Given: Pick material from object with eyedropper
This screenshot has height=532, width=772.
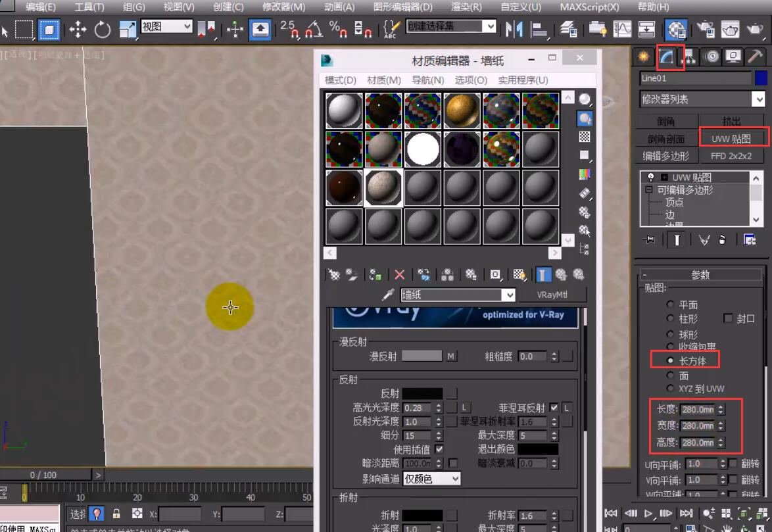Looking at the screenshot, I should point(389,295).
